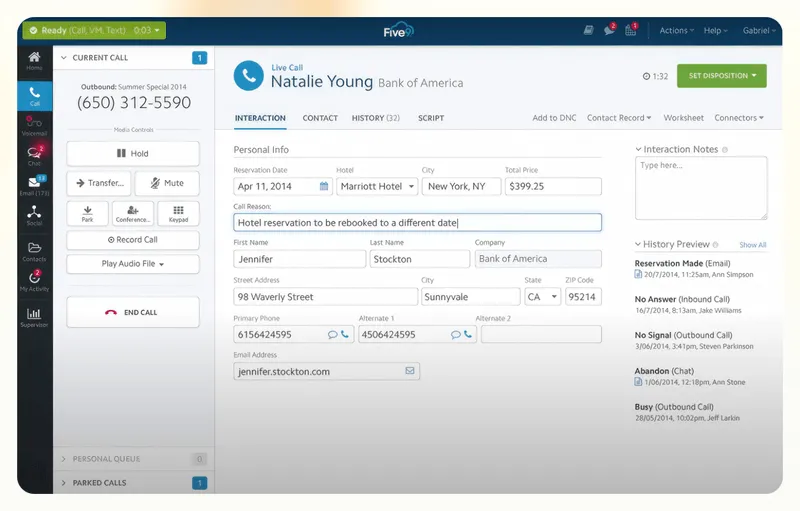Toggle Record Call
Screen dimensions: 800x511
[133, 240]
